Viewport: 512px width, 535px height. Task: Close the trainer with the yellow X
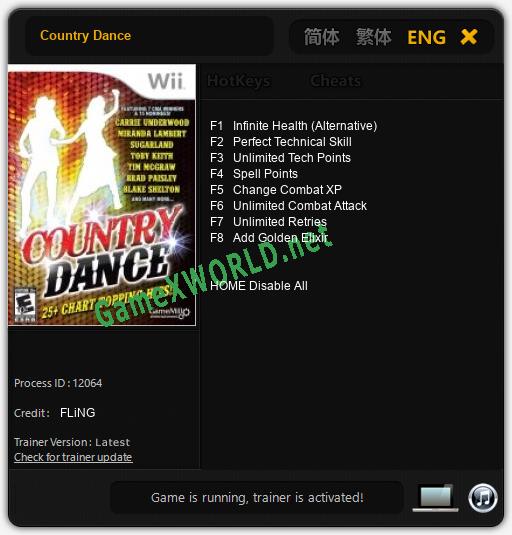[x=469, y=37]
